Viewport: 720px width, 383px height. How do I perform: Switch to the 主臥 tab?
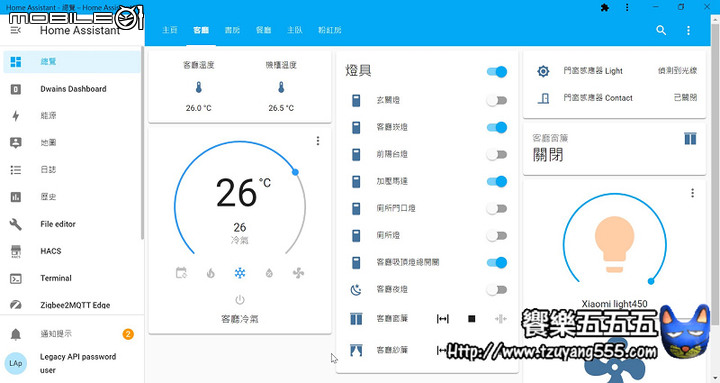(294, 30)
